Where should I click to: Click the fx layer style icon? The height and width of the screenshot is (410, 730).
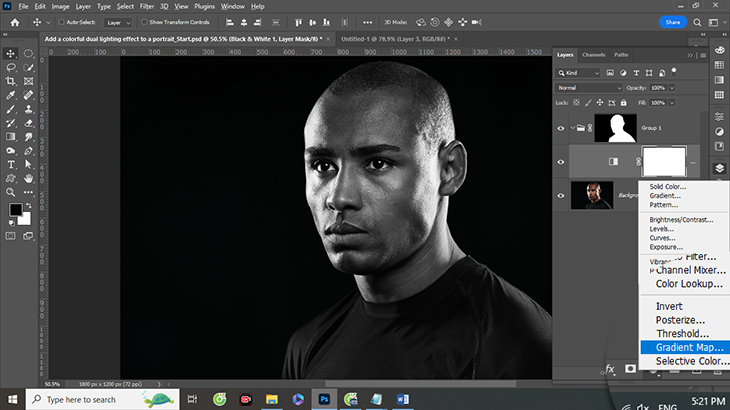click(610, 368)
